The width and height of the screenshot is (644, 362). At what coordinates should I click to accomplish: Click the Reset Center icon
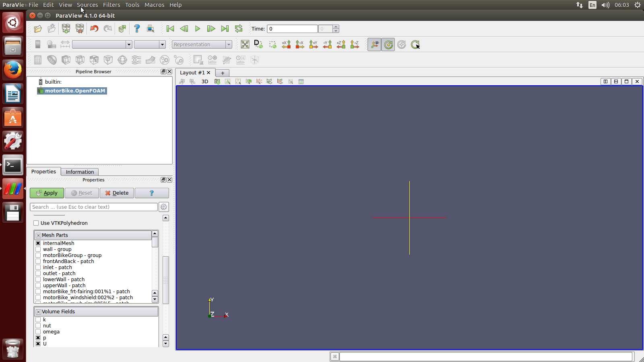coord(402,44)
